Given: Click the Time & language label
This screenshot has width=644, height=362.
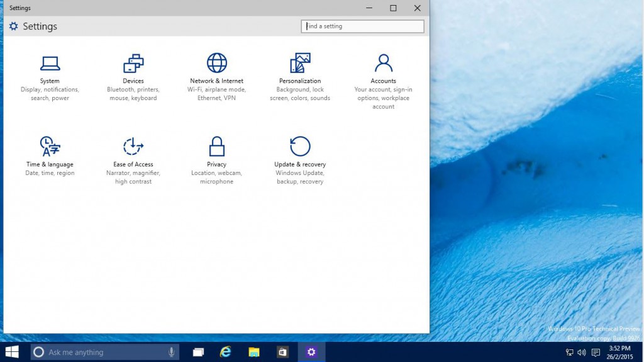Looking at the screenshot, I should click(x=50, y=164).
